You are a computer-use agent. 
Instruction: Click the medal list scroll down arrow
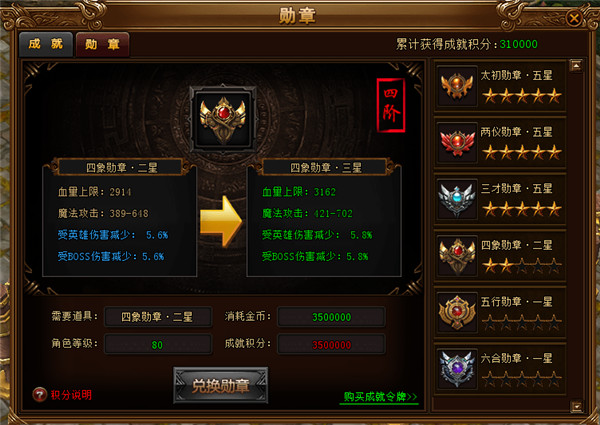point(576,406)
